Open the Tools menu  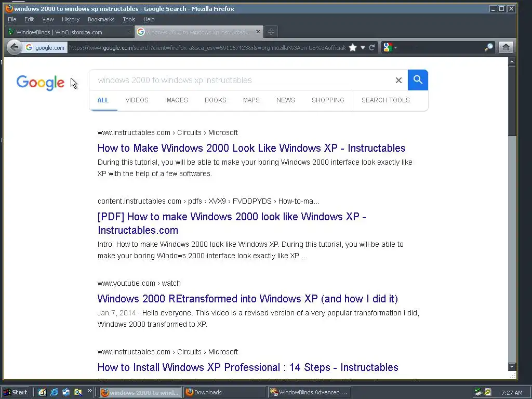pyautogui.click(x=129, y=19)
